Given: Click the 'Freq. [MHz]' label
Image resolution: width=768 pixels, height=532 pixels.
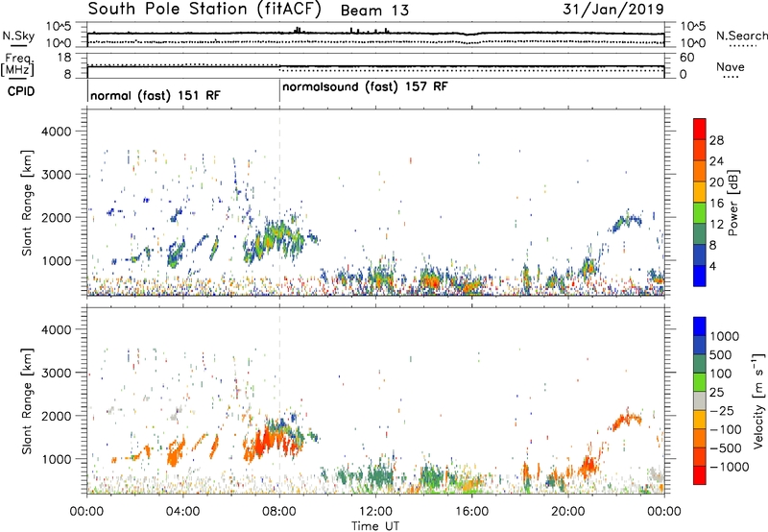Looking at the screenshot, I should pyautogui.click(x=17, y=65).
